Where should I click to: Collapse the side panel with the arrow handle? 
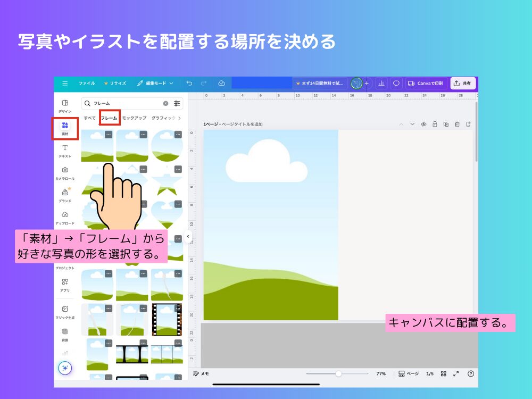point(188,236)
